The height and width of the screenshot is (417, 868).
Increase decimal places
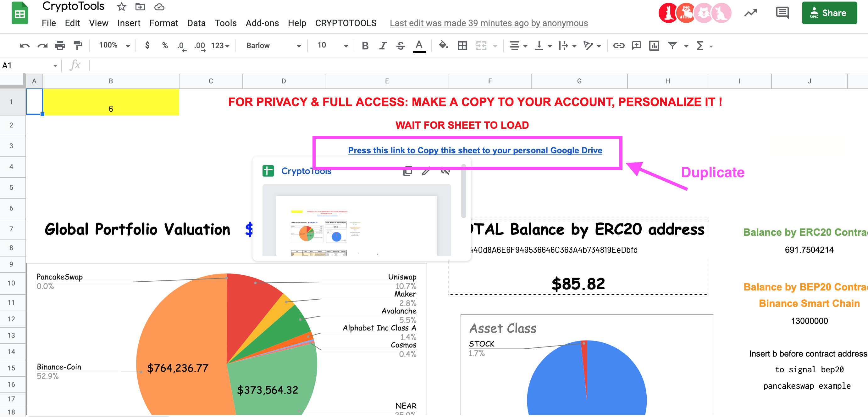(x=200, y=46)
